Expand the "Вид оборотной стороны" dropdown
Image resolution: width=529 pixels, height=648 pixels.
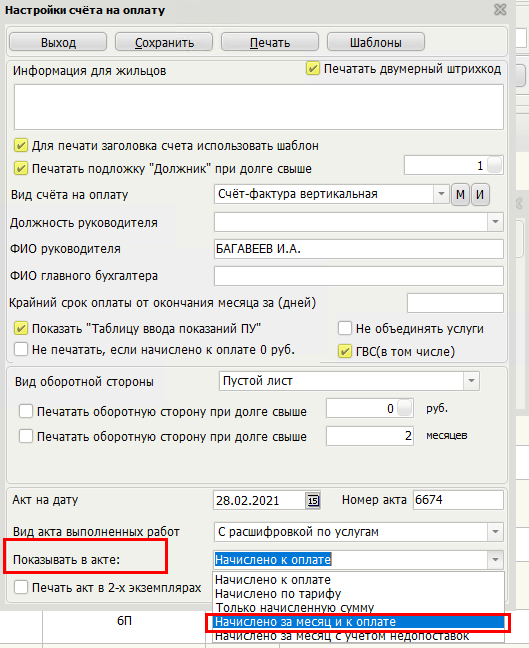coord(471,381)
